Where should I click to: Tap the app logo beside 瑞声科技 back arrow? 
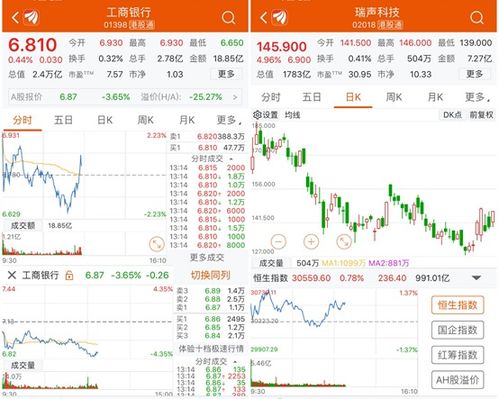[280, 17]
